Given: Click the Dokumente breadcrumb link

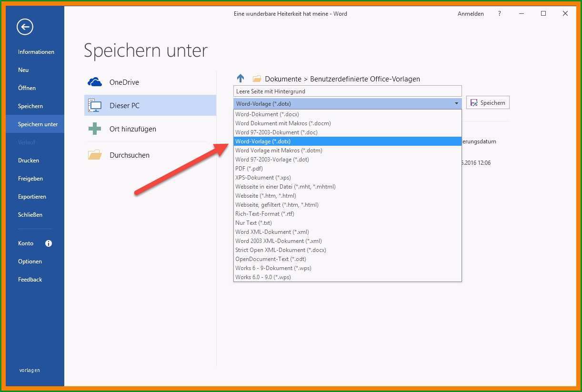Looking at the screenshot, I should (283, 79).
